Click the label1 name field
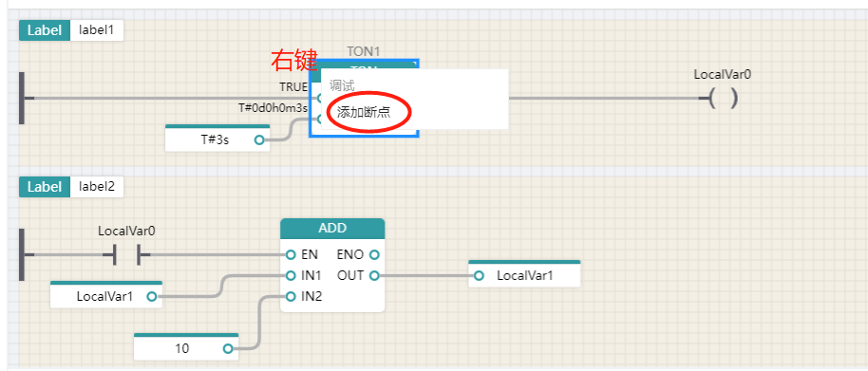Viewport: 868px width, 371px height. (97, 30)
